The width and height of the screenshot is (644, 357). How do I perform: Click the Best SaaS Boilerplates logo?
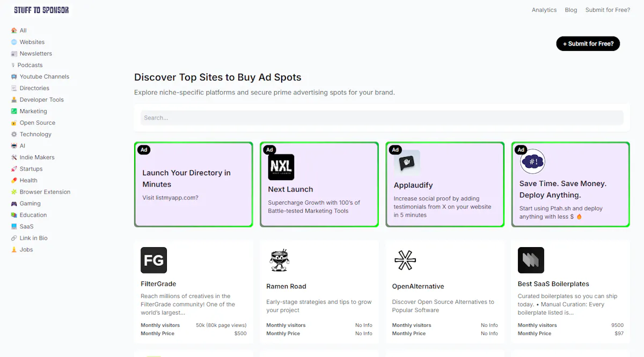point(531,260)
